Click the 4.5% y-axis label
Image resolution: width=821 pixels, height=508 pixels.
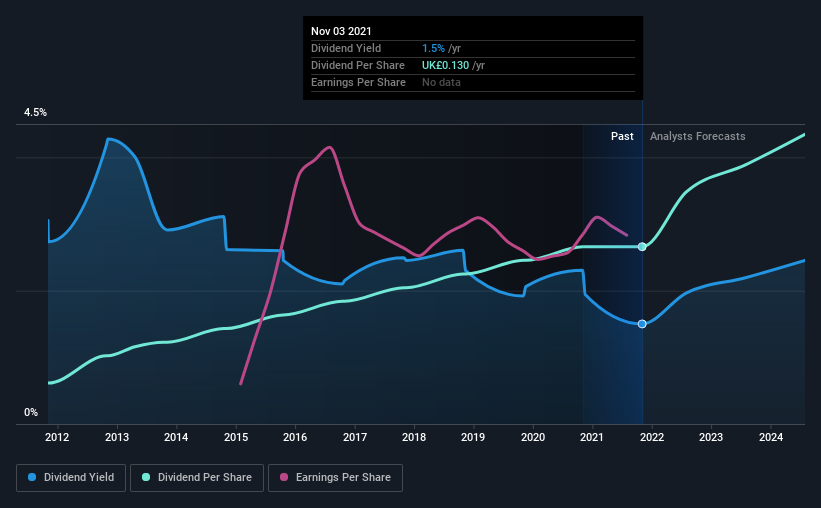click(35, 113)
